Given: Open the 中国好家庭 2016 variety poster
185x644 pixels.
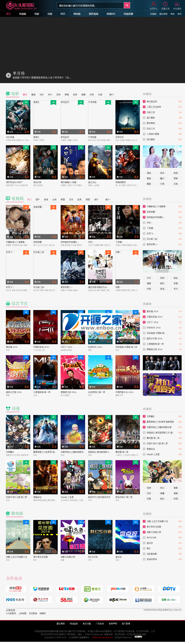Looking at the screenshot, I should (45, 327).
